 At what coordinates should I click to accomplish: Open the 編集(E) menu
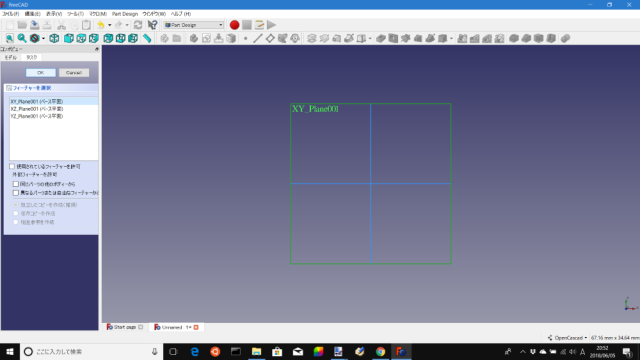(x=32, y=14)
